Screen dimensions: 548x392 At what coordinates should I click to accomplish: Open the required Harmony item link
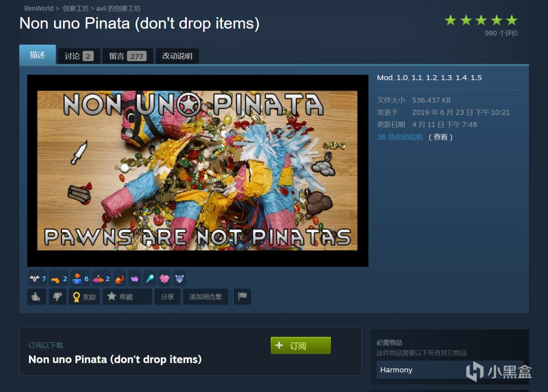(450, 370)
